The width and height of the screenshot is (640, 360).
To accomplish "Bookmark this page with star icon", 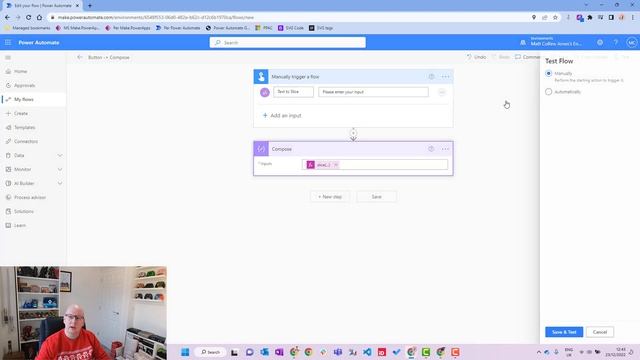I will click(555, 17).
